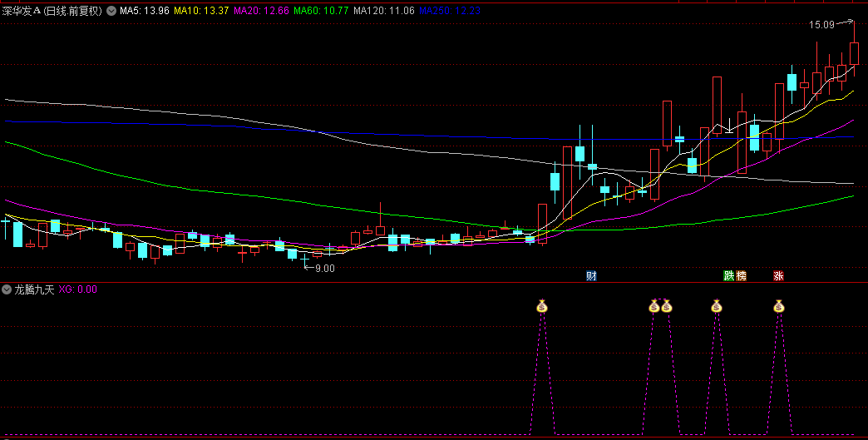Click the yellow MA10: 13.37 label
This screenshot has height=440, width=868.
pyautogui.click(x=201, y=11)
